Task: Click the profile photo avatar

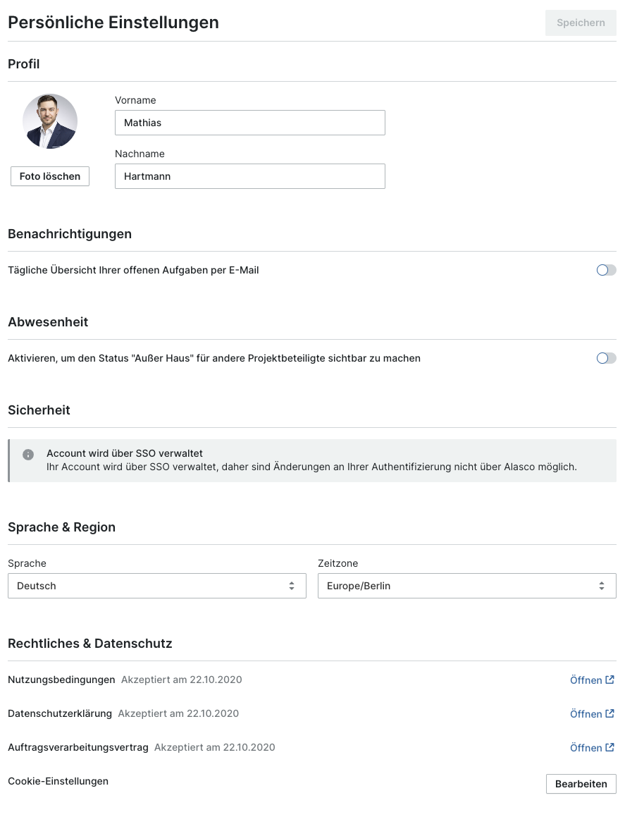Action: (50, 121)
